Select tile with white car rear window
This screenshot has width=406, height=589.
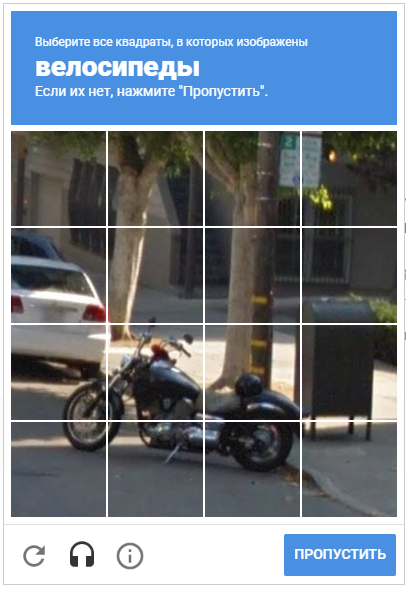pyautogui.click(x=58, y=275)
